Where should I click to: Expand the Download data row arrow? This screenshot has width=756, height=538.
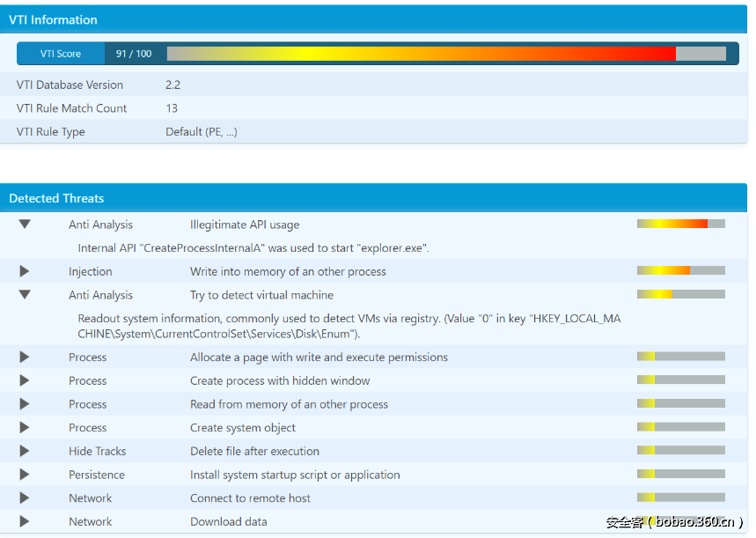pos(25,521)
